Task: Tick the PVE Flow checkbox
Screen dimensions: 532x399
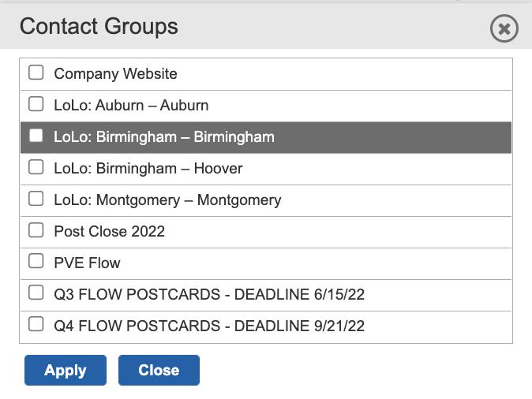Action: pyautogui.click(x=36, y=261)
